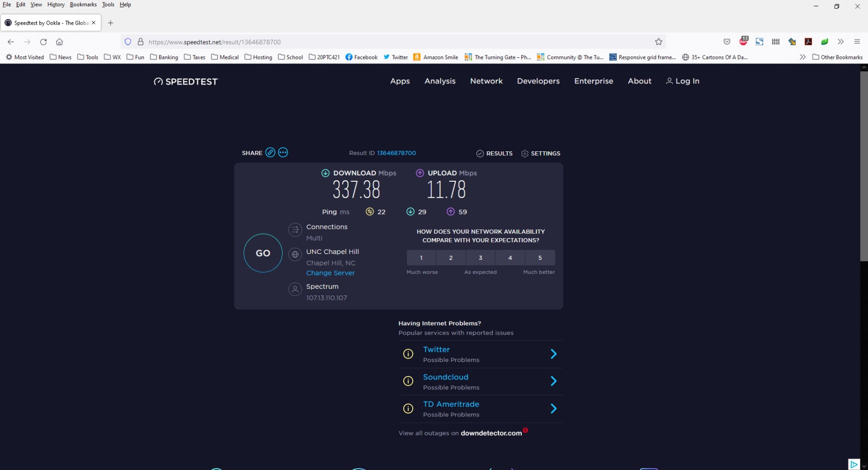Open the Adobe Acrobat extension icon
The image size is (868, 470).
click(x=808, y=42)
